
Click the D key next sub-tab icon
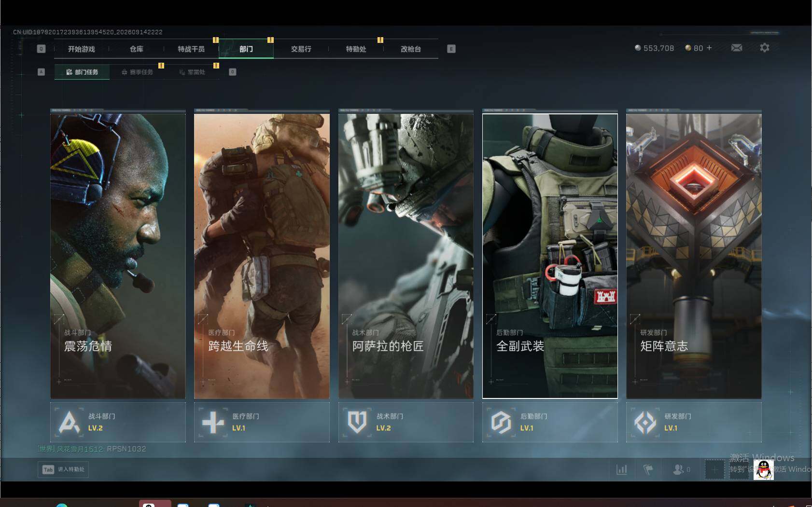233,72
